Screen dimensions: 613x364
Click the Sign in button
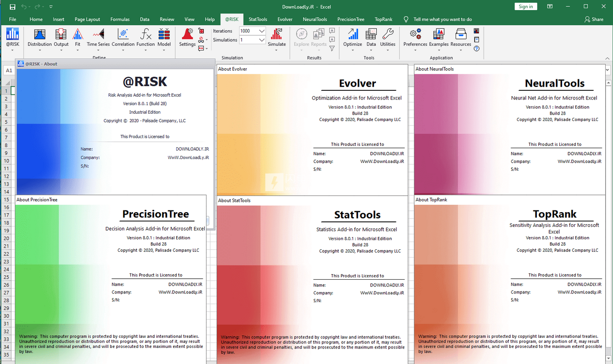pos(526,6)
